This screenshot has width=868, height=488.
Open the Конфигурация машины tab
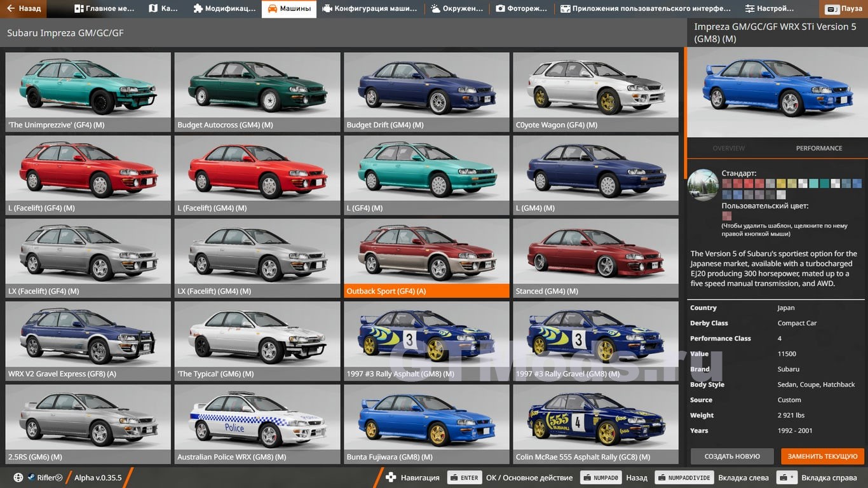(x=370, y=9)
